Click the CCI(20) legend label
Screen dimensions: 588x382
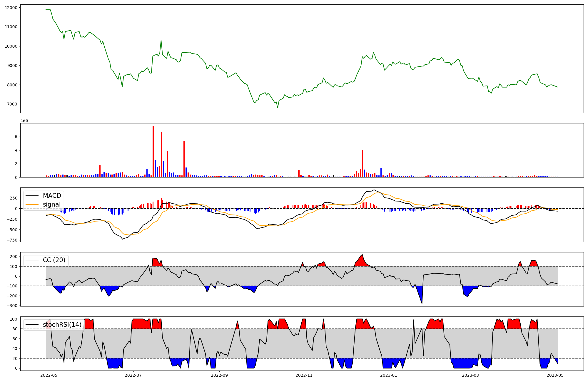pos(54,260)
